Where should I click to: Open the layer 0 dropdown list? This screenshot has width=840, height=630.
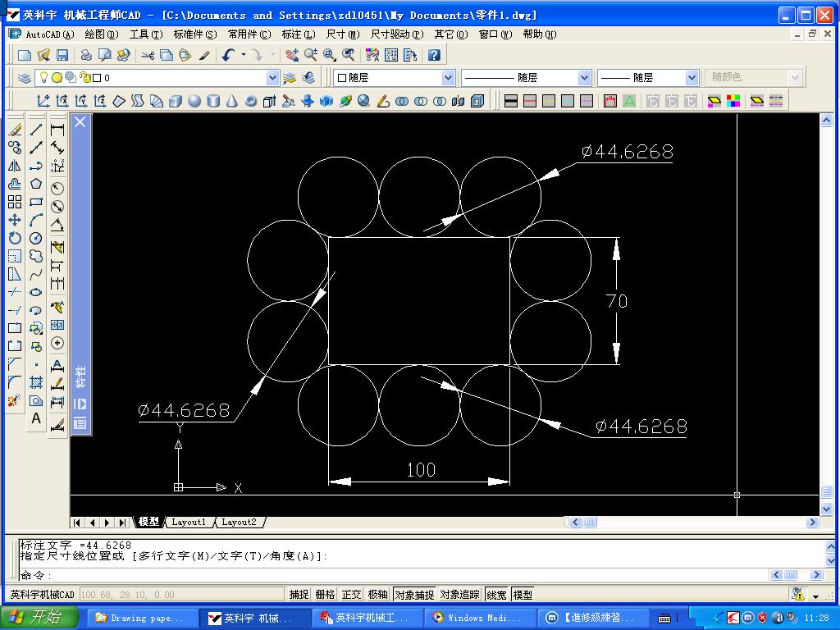(272, 78)
